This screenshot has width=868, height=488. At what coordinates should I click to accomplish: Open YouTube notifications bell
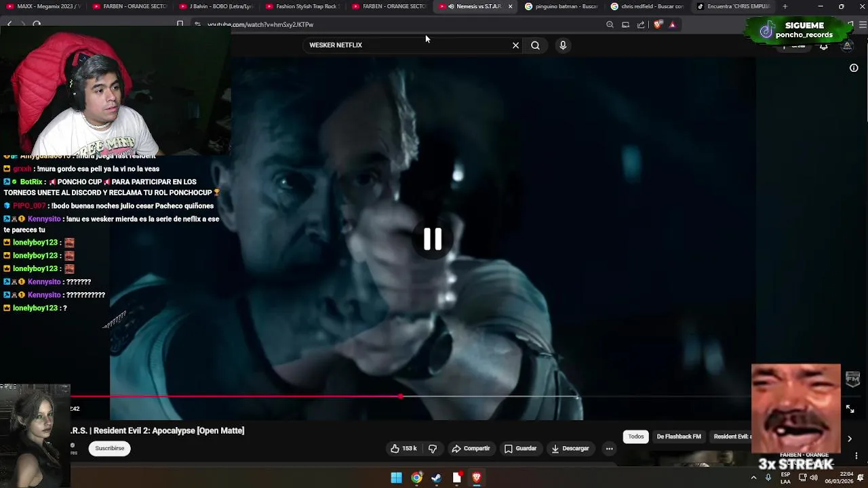(823, 46)
